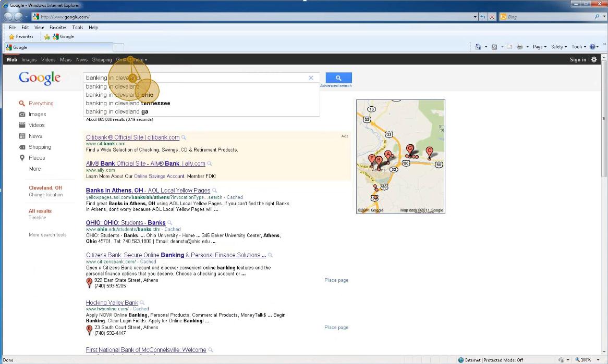Open the Tools command bar dropdown
Screen dimensions: 608x364
coord(578,47)
